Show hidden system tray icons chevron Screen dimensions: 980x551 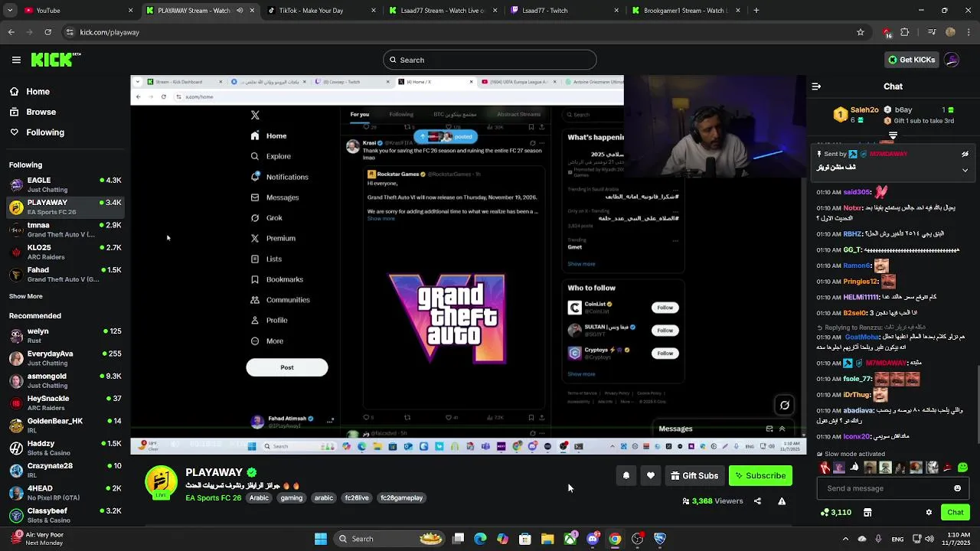tap(845, 539)
